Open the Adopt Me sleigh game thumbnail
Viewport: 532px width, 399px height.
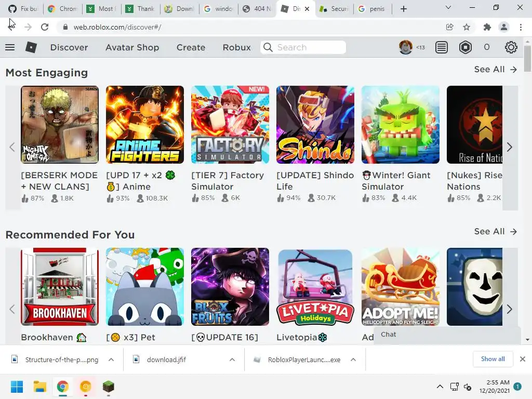401,287
